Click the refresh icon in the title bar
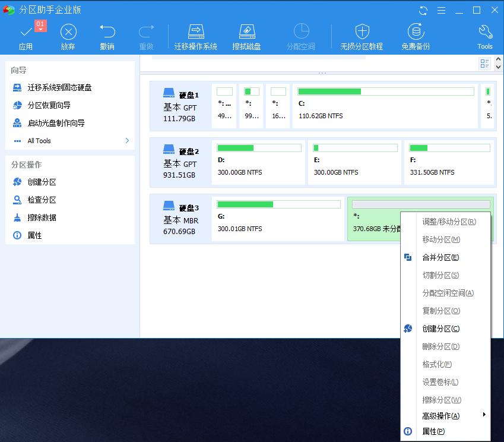504x442 pixels. (x=422, y=10)
